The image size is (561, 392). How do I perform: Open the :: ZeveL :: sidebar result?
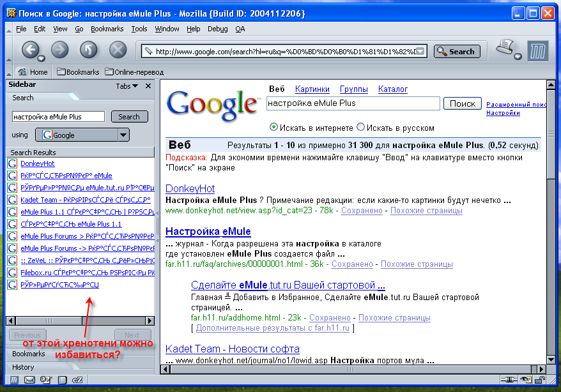coord(88,260)
